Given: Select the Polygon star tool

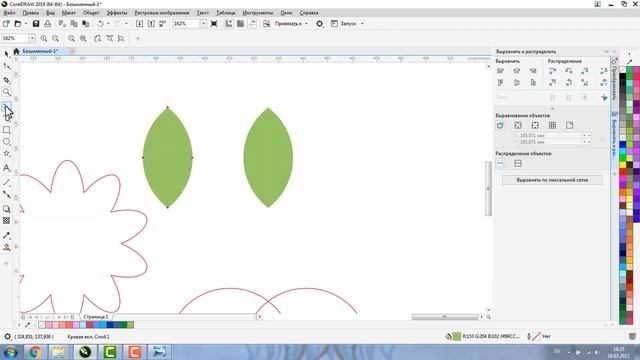Looking at the screenshot, I should pyautogui.click(x=7, y=154).
